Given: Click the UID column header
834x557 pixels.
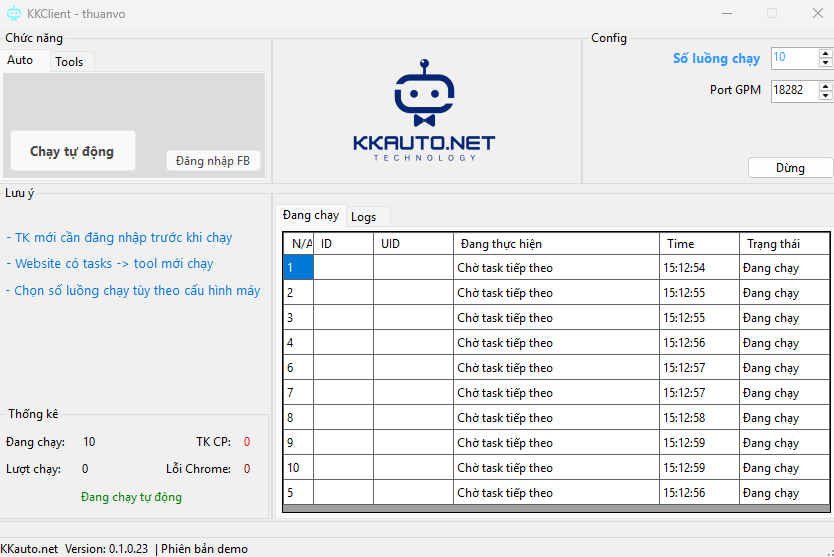Looking at the screenshot, I should click(x=413, y=244).
